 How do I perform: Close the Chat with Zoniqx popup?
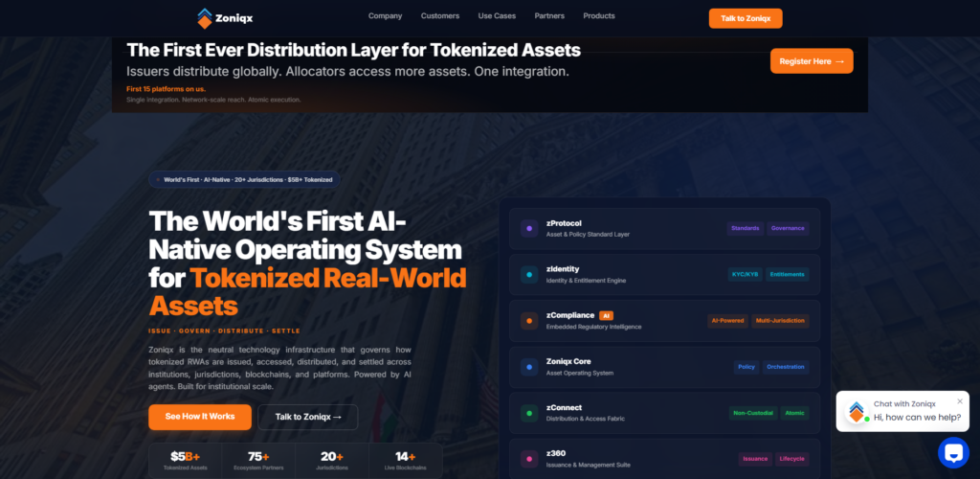tap(960, 401)
